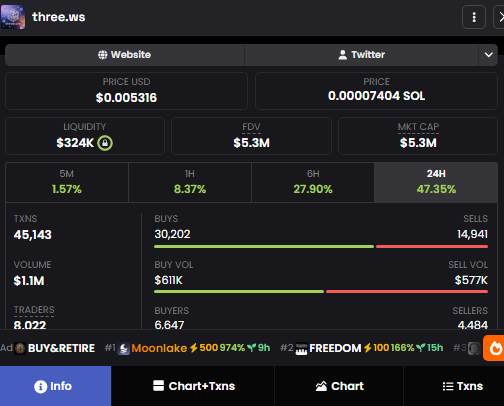Screen dimensions: 504x406
Task: Open the token Twitter link
Action: coord(362,55)
